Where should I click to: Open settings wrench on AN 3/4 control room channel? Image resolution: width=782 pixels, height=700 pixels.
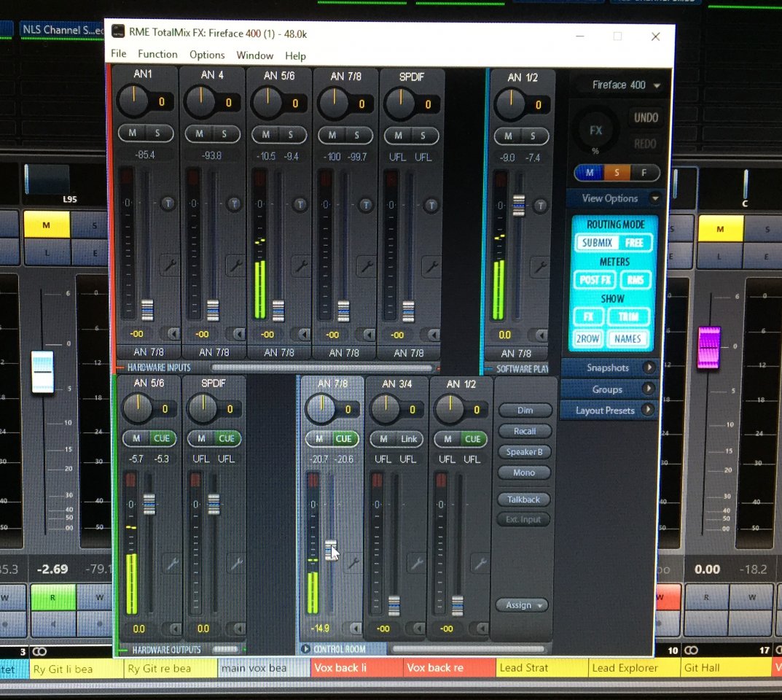click(x=416, y=564)
